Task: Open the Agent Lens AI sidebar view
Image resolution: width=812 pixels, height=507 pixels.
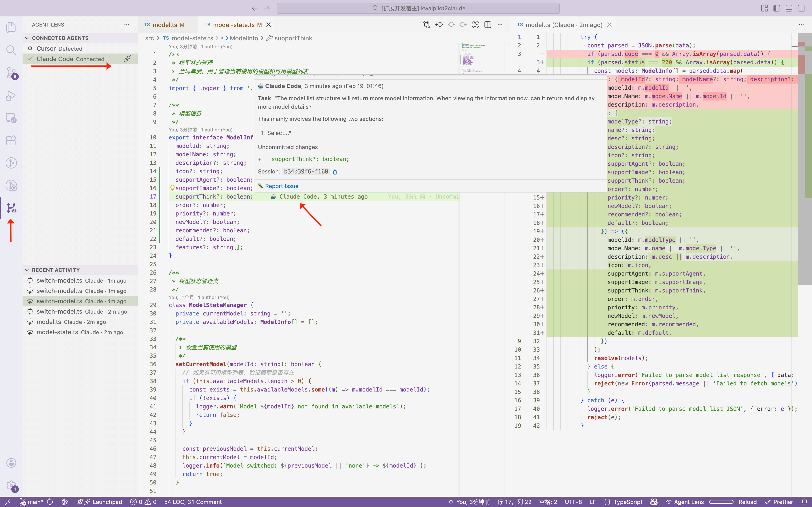Action: (x=11, y=208)
